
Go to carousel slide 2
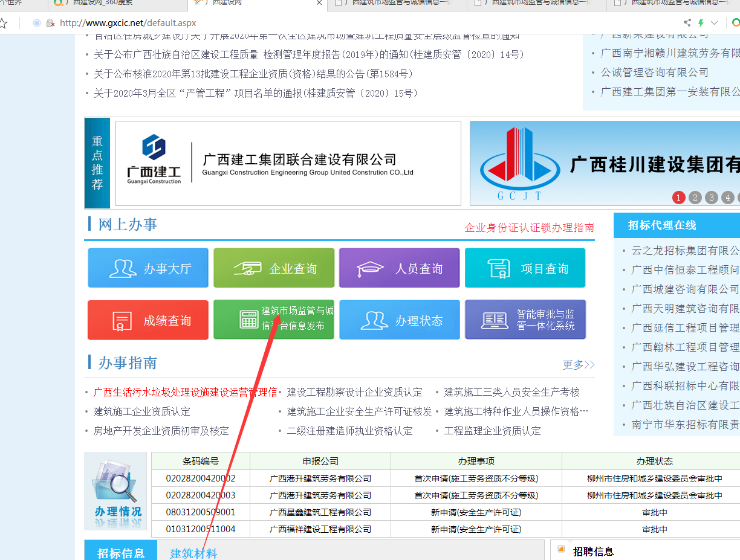click(695, 198)
